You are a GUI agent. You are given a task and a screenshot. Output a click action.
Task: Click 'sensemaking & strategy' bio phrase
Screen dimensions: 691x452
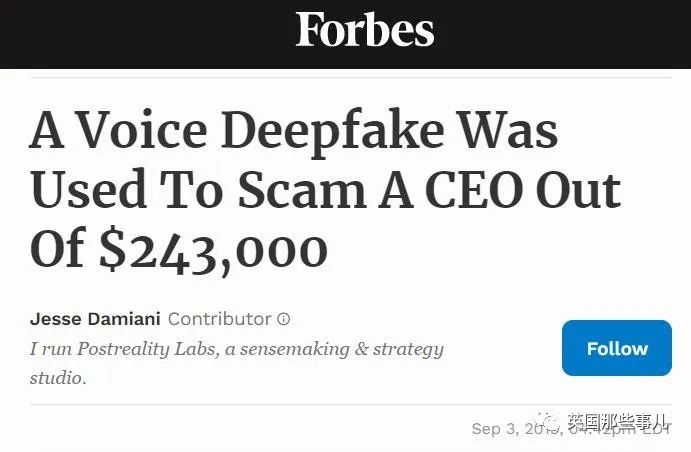click(342, 349)
